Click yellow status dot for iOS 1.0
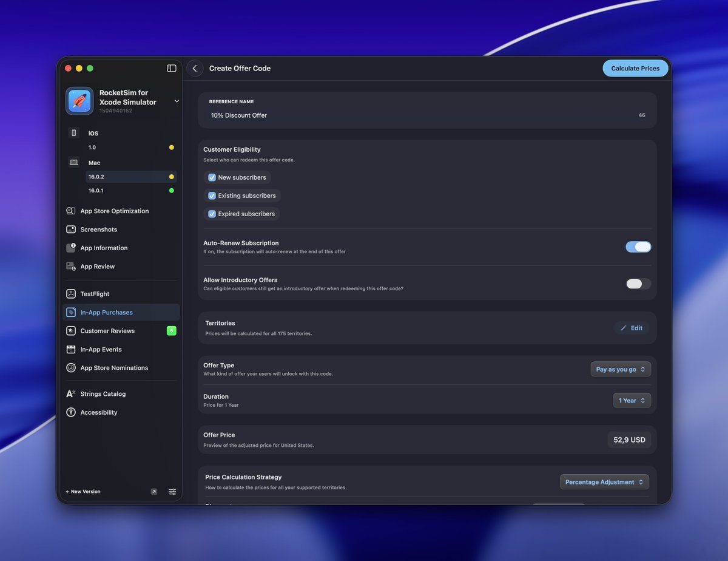 pyautogui.click(x=172, y=148)
